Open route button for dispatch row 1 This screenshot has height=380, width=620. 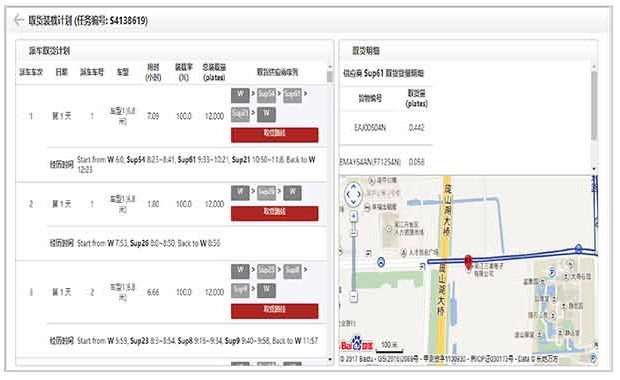tap(274, 135)
